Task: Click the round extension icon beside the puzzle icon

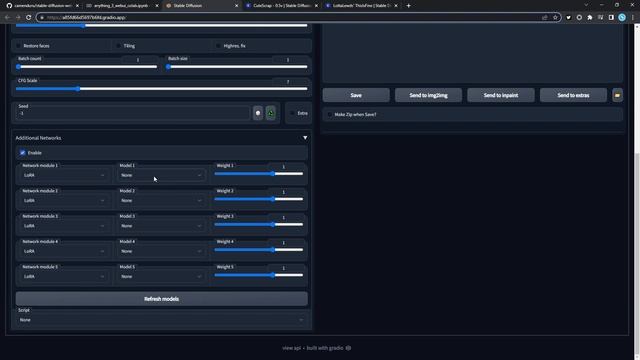Action: tap(579, 18)
